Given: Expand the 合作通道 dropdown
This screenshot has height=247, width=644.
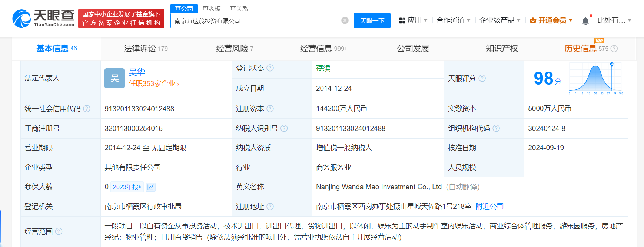Looking at the screenshot, I should click(x=453, y=20).
